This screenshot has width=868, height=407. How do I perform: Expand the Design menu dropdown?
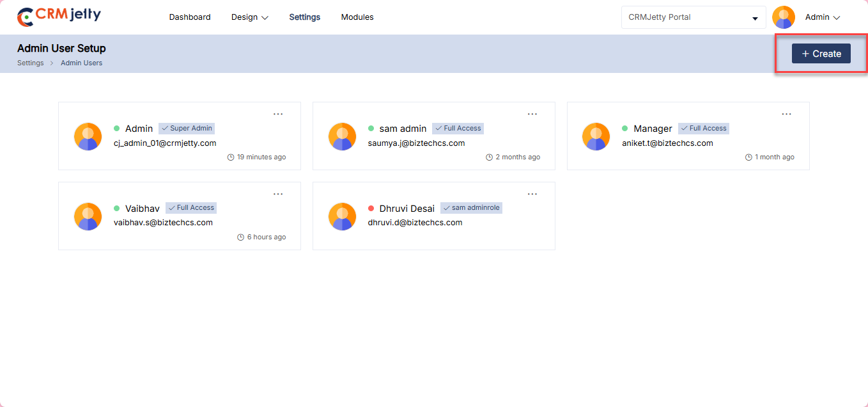249,17
